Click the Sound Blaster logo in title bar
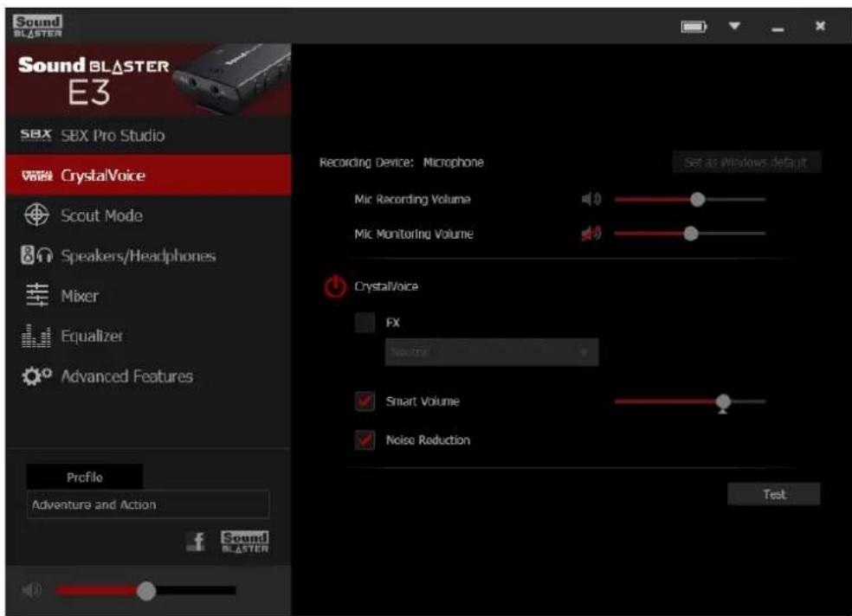 tap(37, 26)
